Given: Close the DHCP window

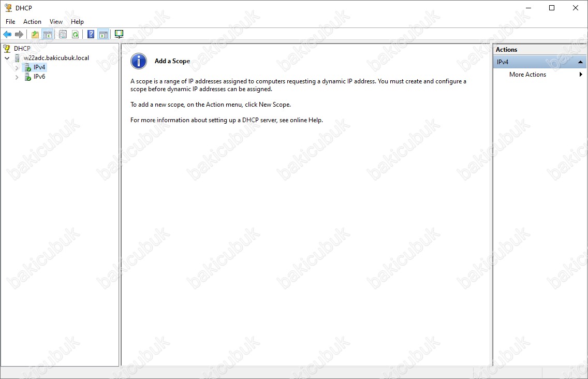Looking at the screenshot, I should pyautogui.click(x=575, y=8).
